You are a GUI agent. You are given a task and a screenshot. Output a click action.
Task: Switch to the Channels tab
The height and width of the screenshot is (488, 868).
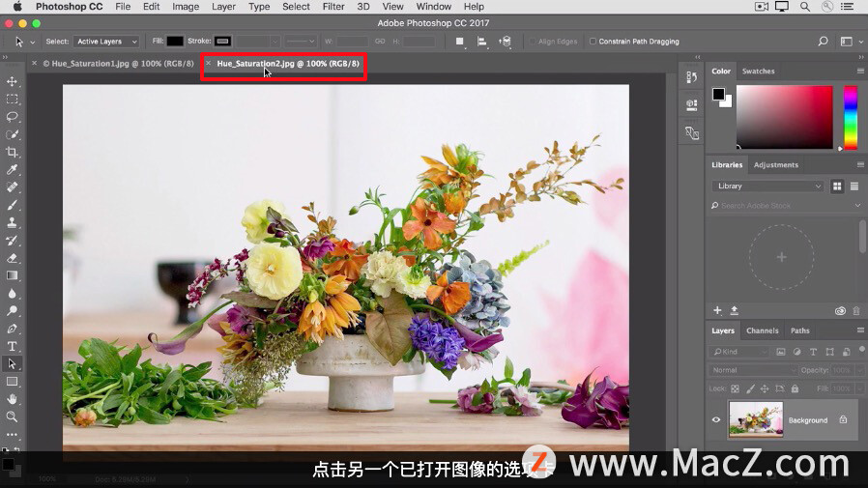(x=763, y=330)
